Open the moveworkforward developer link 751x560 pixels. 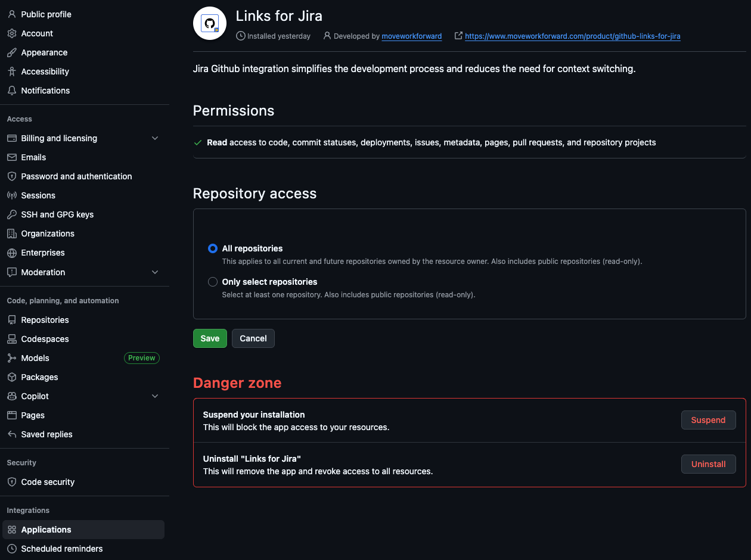pyautogui.click(x=411, y=36)
